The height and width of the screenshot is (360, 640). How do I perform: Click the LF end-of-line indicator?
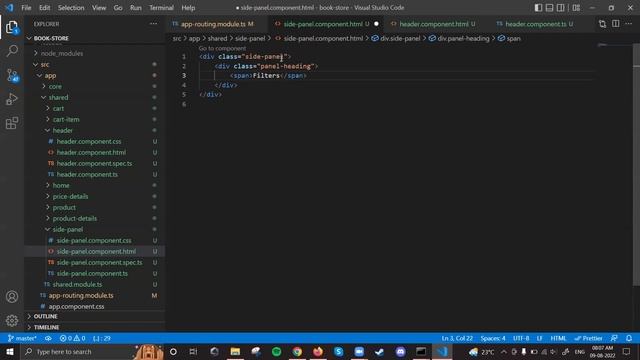[x=540, y=338]
